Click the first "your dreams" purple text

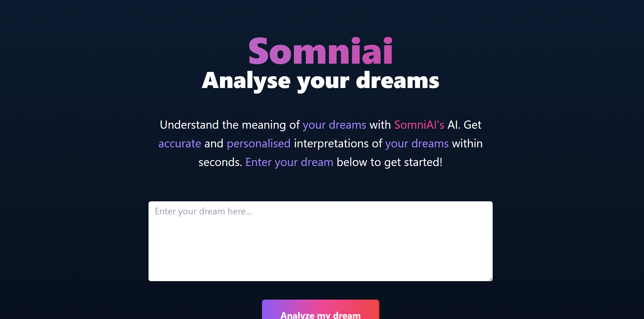[x=334, y=125]
